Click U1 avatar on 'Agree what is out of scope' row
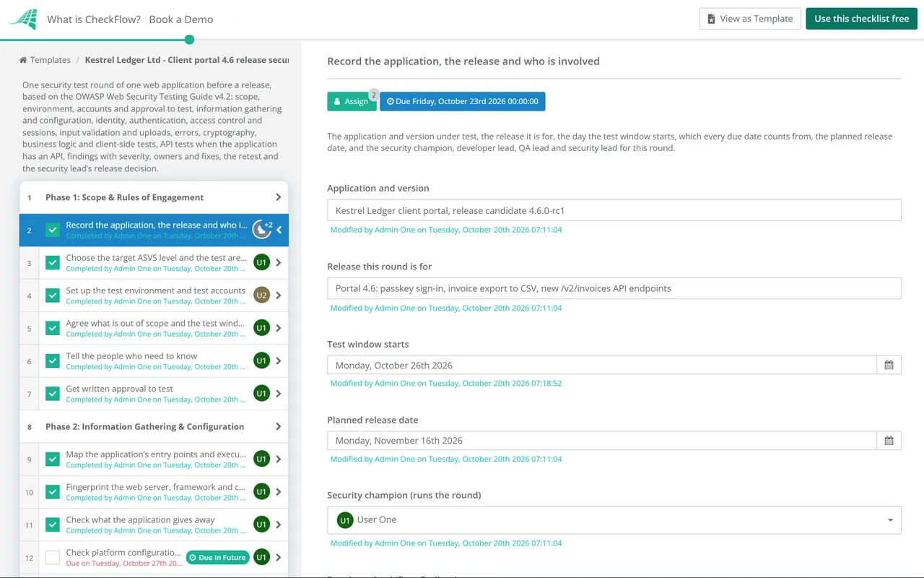 [261, 328]
